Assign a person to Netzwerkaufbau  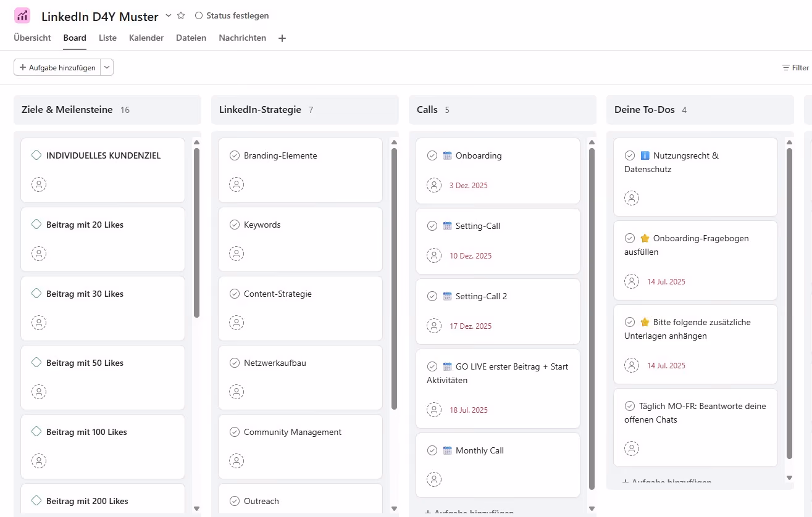(x=236, y=392)
